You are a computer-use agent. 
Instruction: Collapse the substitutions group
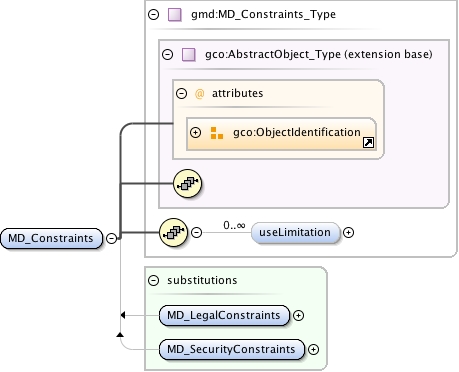pyautogui.click(x=153, y=280)
